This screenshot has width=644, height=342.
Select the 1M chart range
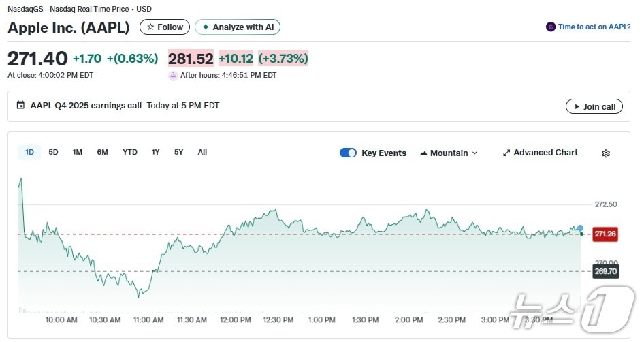click(78, 152)
